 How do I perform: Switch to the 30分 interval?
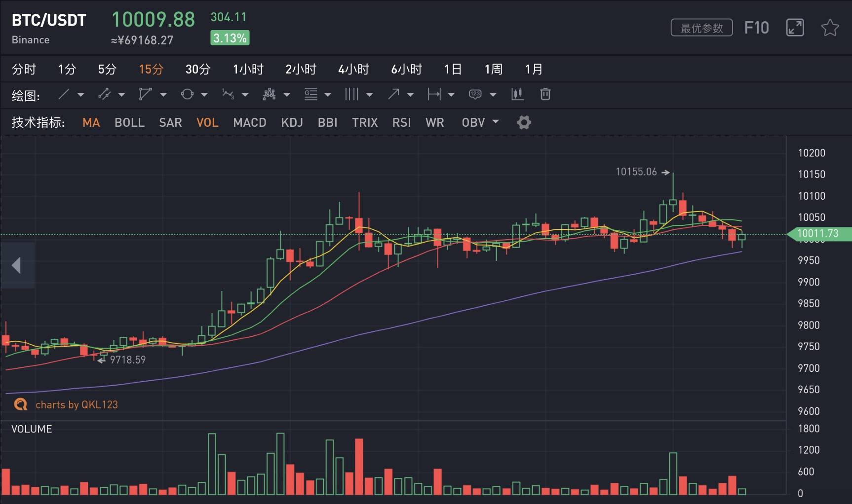click(198, 69)
